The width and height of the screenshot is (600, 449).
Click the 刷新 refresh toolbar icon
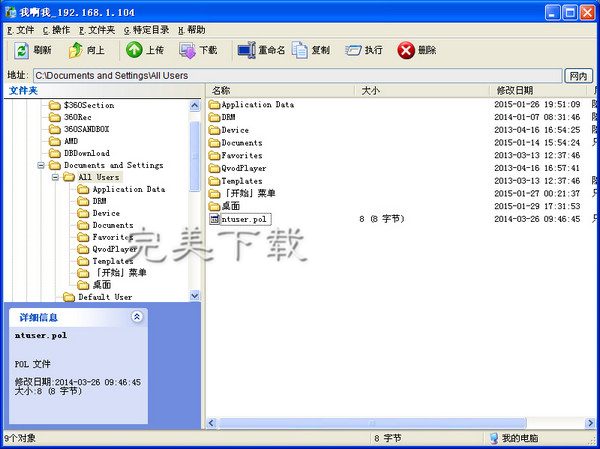pos(21,51)
